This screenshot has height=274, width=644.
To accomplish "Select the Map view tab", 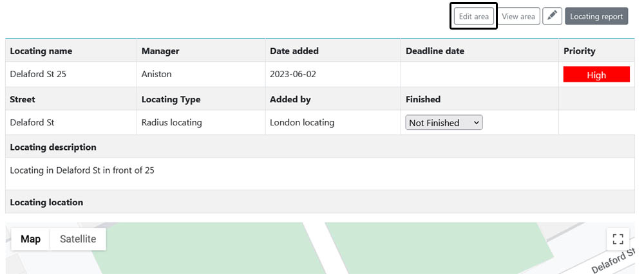I will pyautogui.click(x=31, y=239).
